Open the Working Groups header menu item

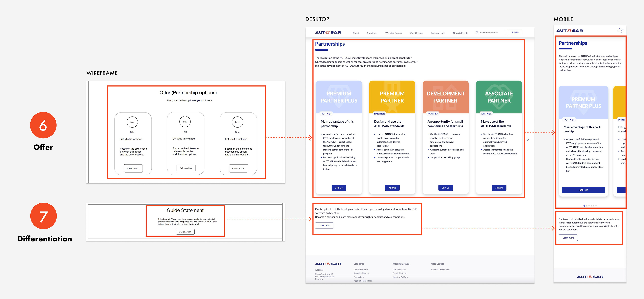tap(393, 33)
